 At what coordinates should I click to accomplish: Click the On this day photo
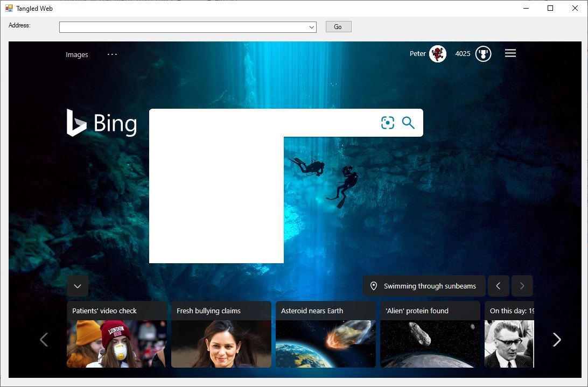pyautogui.click(x=509, y=344)
